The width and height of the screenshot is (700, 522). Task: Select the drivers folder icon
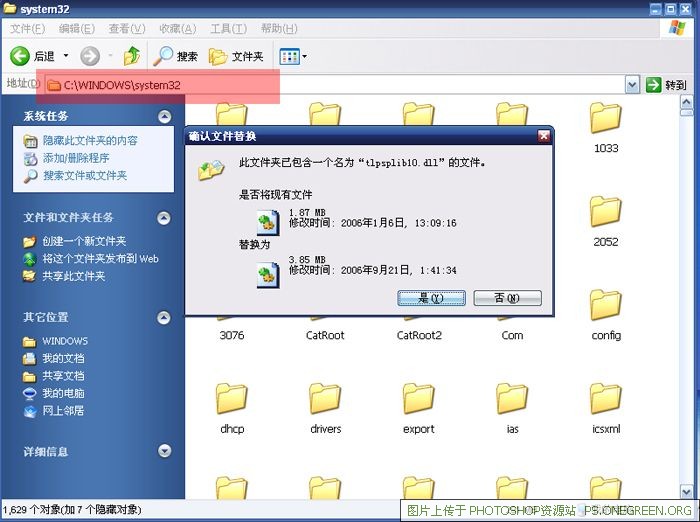[x=325, y=398]
